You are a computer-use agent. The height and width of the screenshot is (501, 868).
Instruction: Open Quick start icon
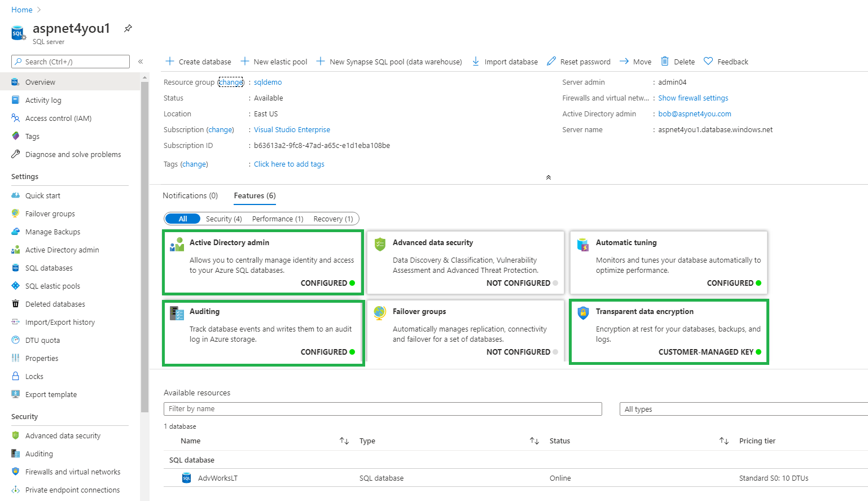click(15, 195)
